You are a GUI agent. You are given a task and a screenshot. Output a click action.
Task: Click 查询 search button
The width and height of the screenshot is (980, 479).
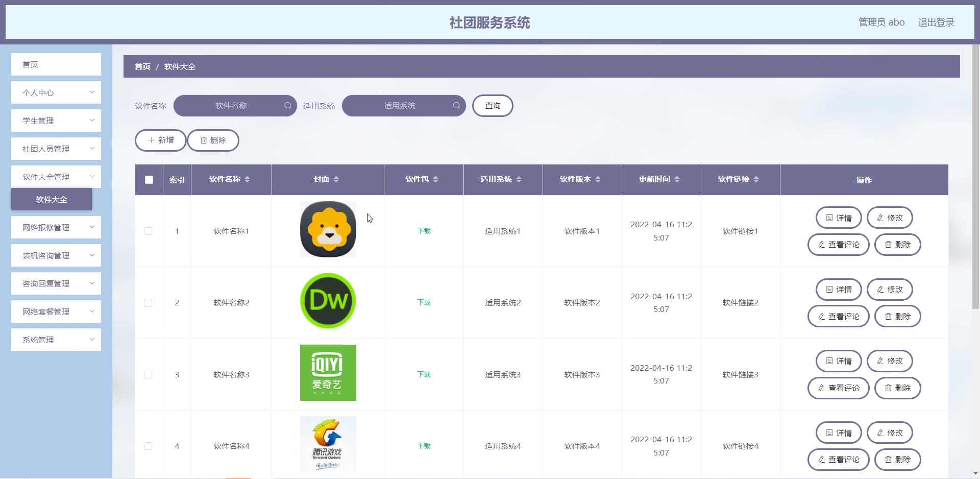coord(493,106)
